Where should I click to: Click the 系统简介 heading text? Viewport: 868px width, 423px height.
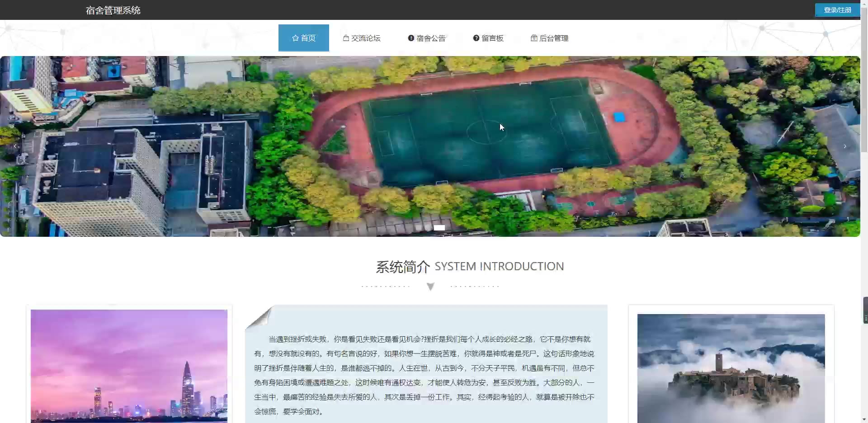(403, 267)
